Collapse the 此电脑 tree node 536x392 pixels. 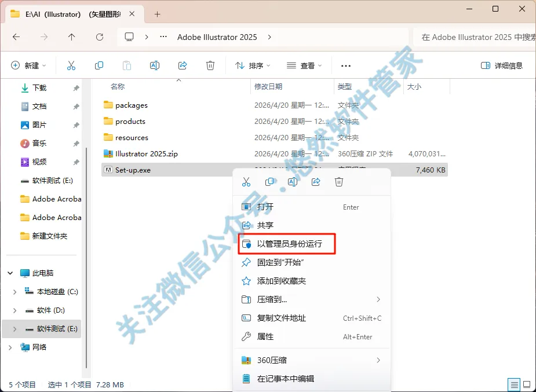click(10, 273)
